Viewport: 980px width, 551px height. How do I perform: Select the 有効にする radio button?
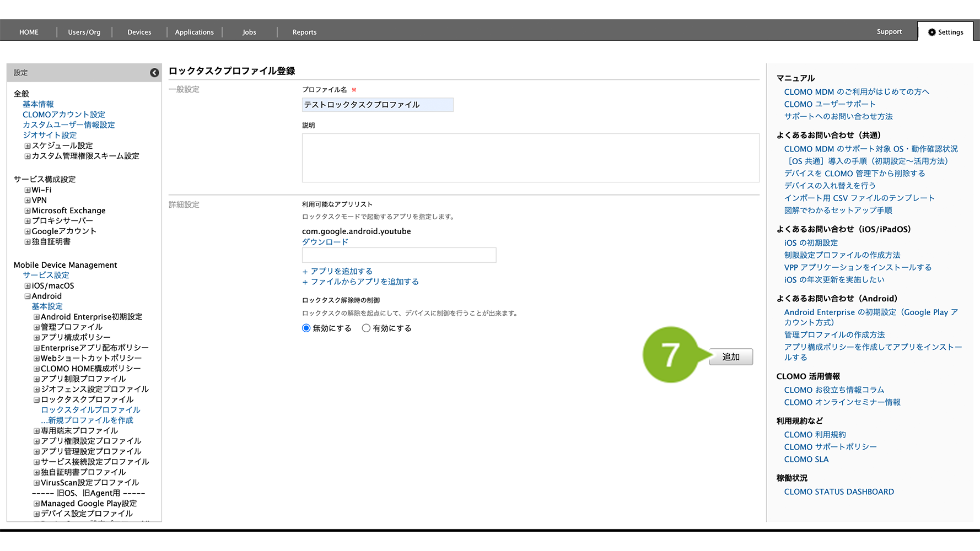click(x=366, y=328)
